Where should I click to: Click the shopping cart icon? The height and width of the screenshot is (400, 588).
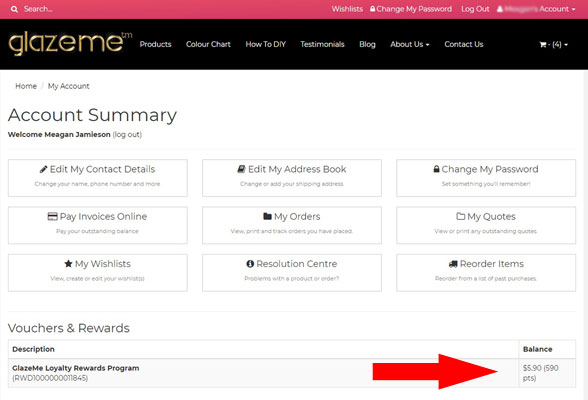point(543,45)
